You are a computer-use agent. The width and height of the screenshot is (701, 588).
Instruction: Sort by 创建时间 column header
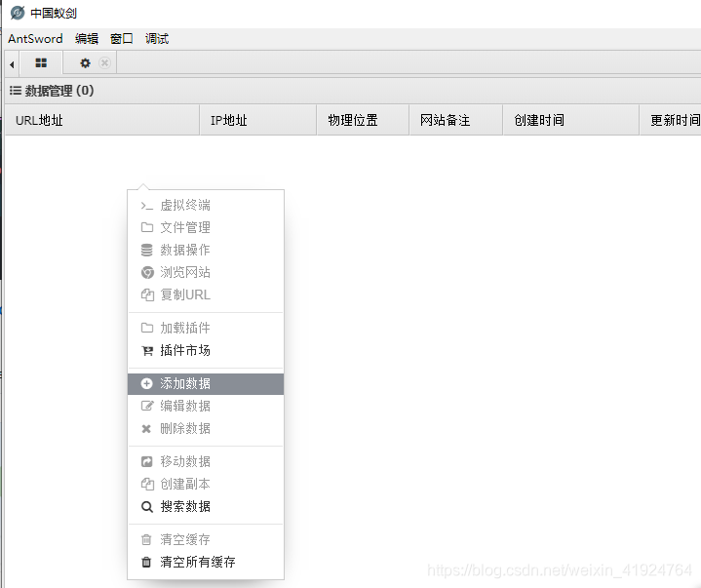(571, 120)
